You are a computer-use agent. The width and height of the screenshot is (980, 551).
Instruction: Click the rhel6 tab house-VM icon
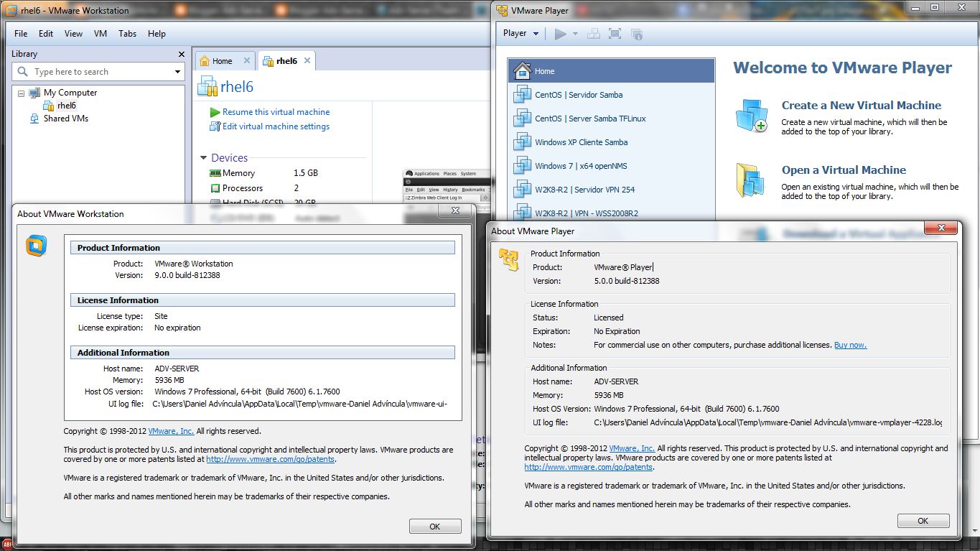268,61
